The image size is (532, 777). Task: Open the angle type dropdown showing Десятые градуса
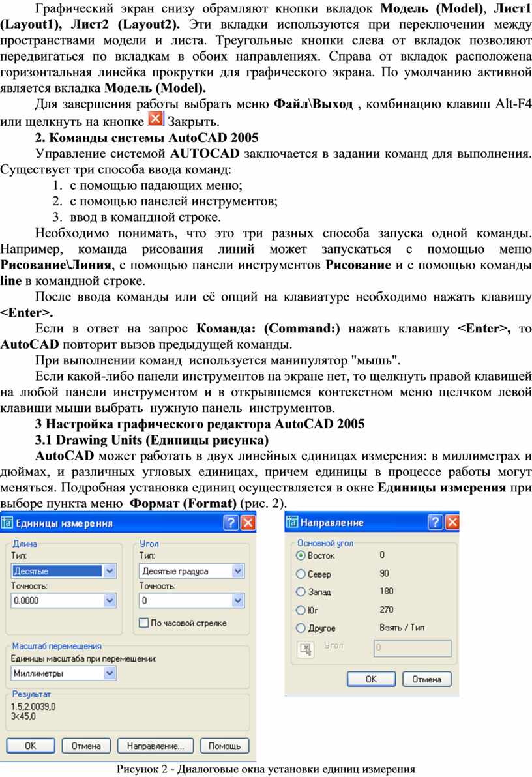[192, 571]
